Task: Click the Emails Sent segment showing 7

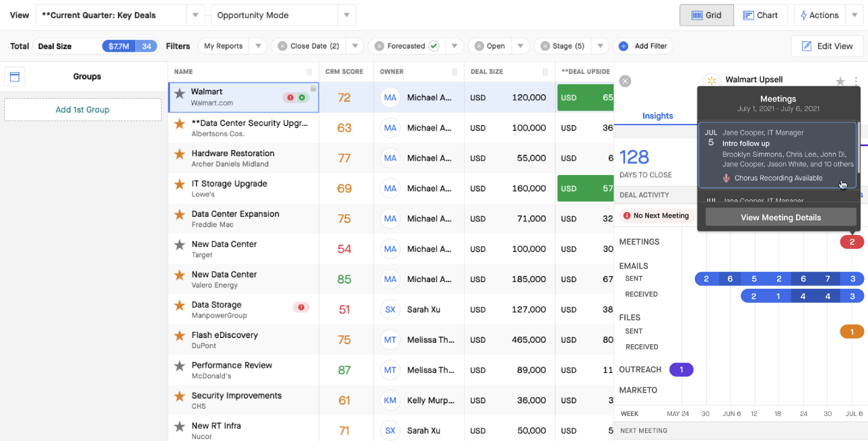Action: (x=828, y=279)
